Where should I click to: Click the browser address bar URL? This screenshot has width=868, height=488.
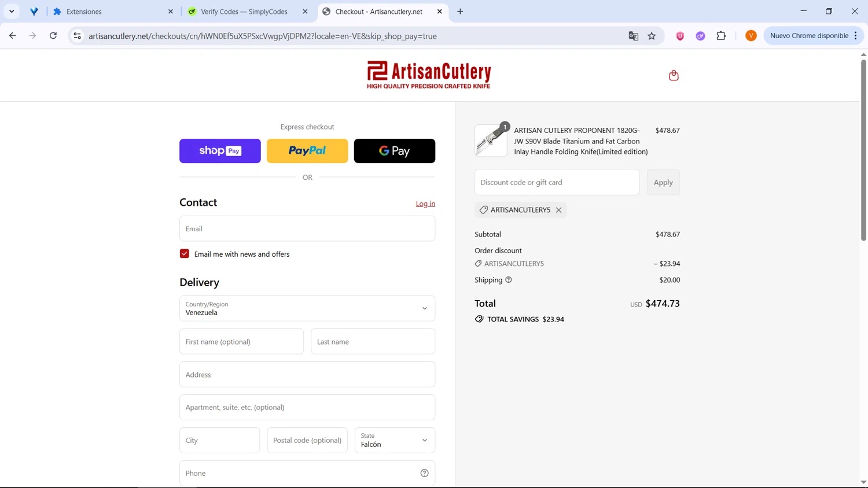click(263, 36)
